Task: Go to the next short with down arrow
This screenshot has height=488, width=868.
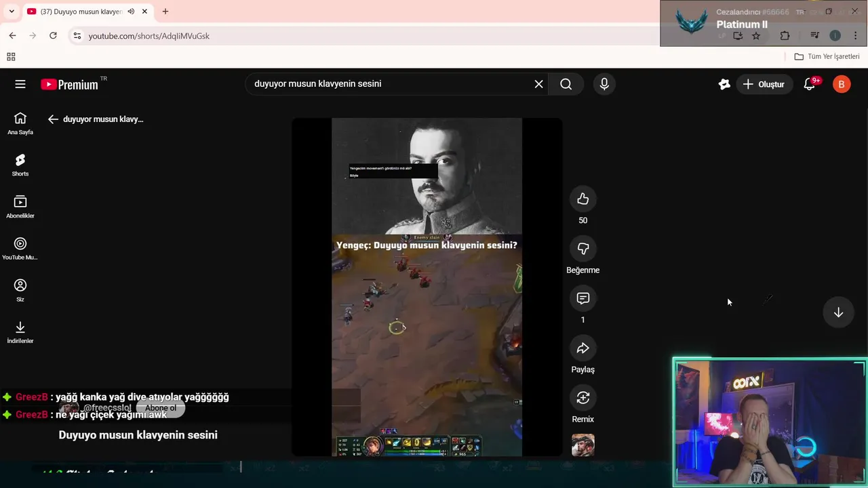Action: click(838, 312)
